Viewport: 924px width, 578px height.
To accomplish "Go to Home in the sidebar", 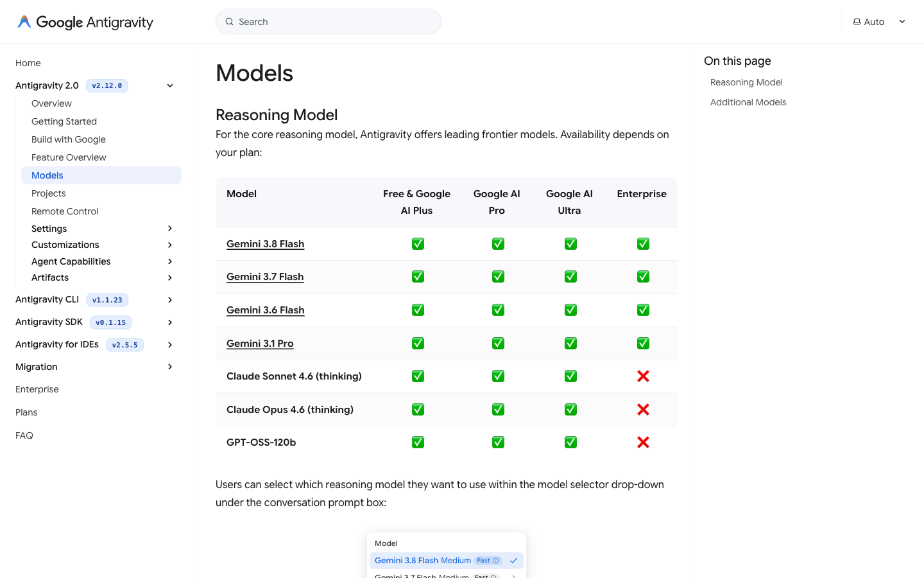I will (28, 63).
